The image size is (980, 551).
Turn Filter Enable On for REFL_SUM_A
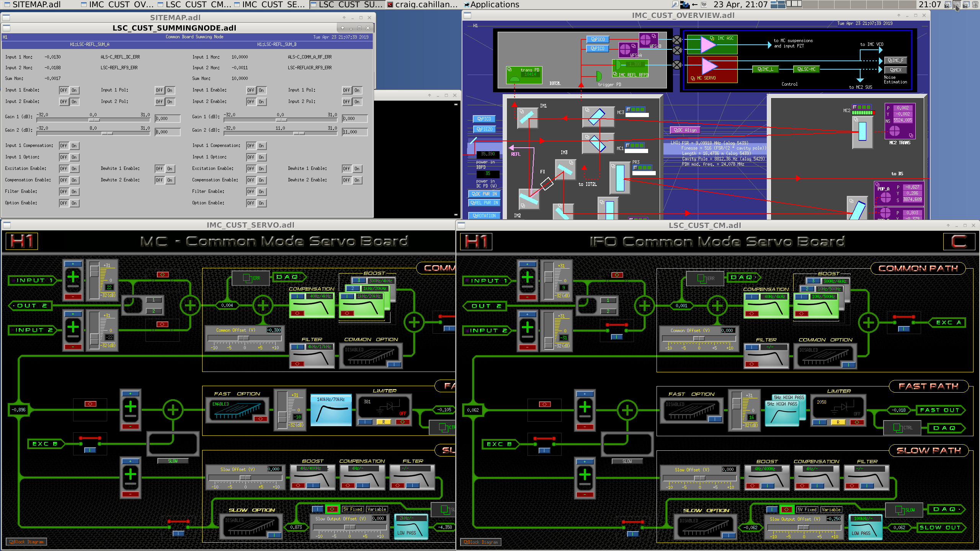coord(74,192)
